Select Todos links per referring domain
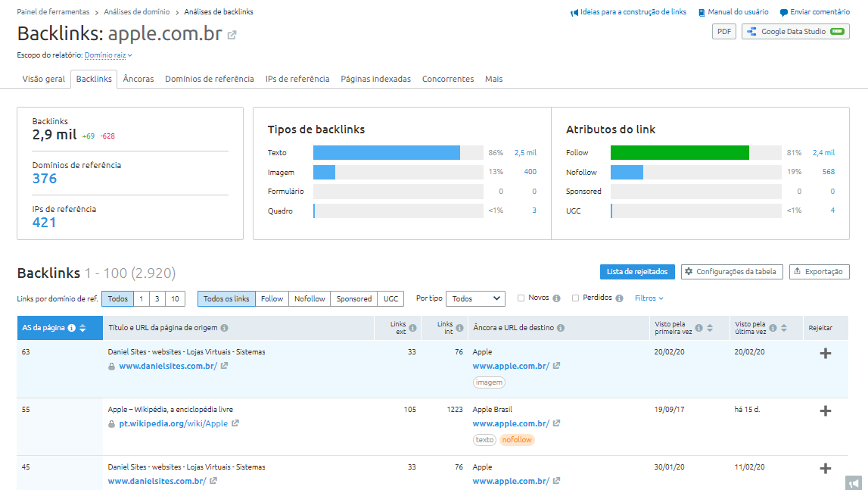The image size is (868, 490). [x=117, y=298]
